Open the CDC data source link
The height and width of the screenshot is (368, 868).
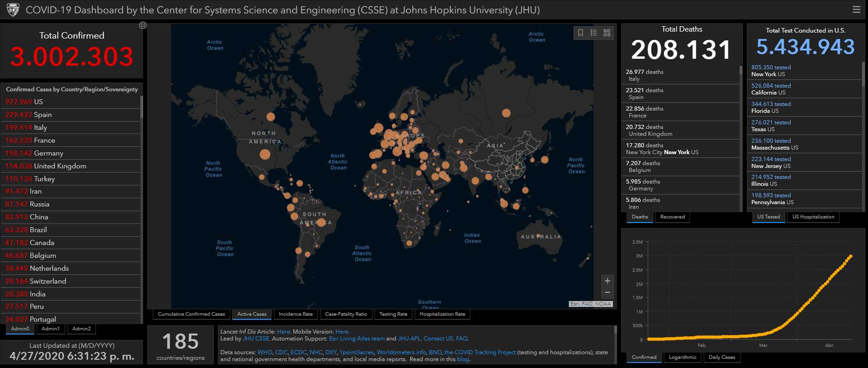click(x=281, y=352)
